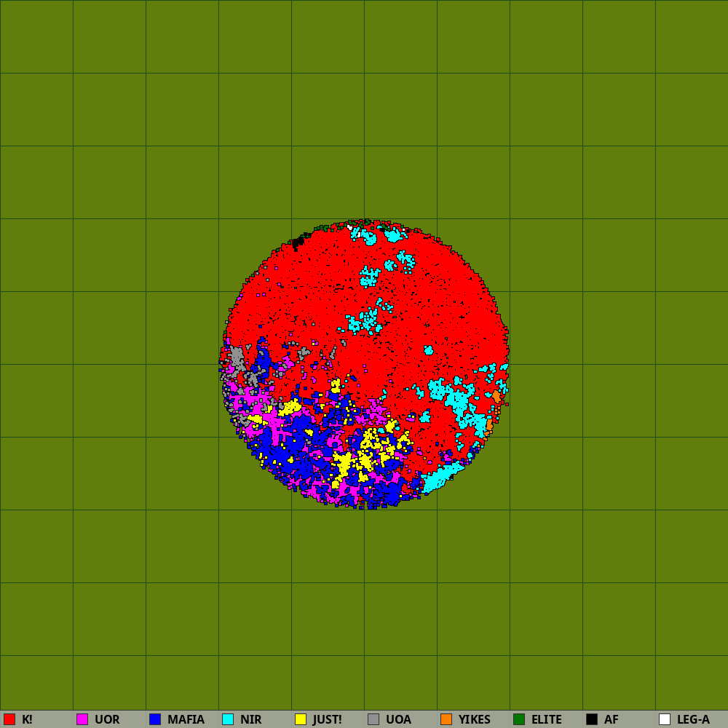Select the yellow JUST! legend swatch
Screen dimensions: 728x728
(x=301, y=719)
